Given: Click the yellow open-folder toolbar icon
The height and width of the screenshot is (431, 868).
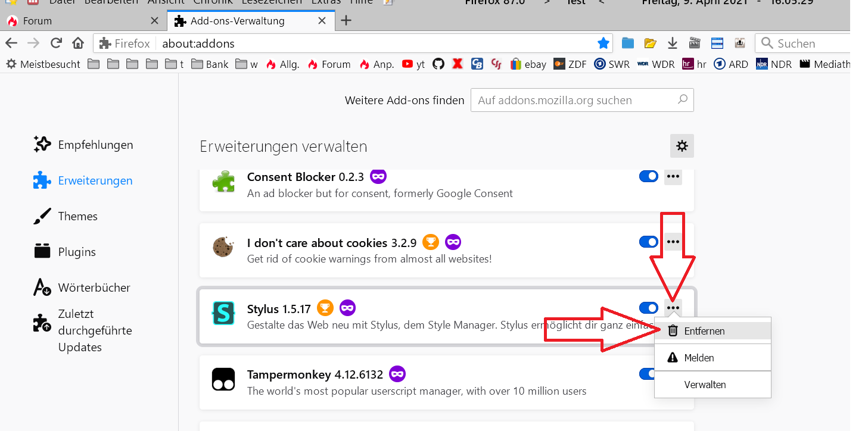Looking at the screenshot, I should (650, 43).
